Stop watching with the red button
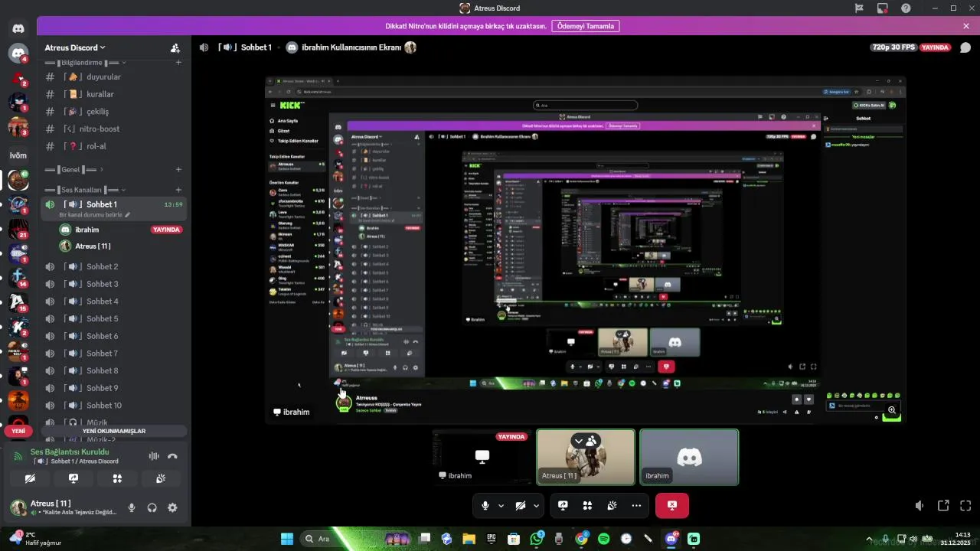The height and width of the screenshot is (551, 980). [672, 506]
